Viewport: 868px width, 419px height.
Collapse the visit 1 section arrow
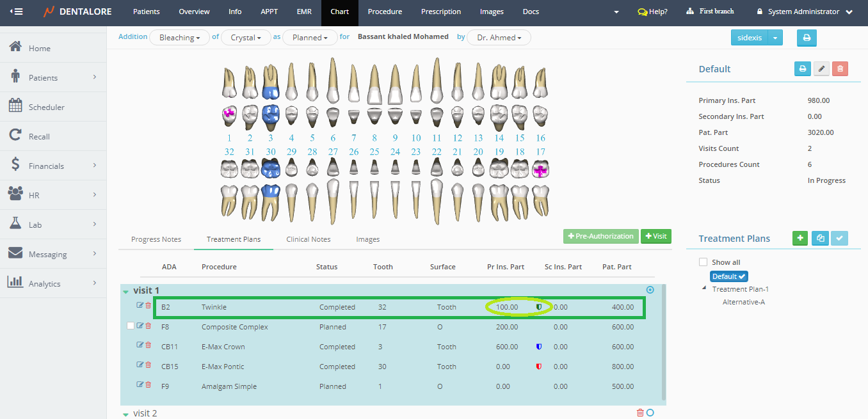126,291
